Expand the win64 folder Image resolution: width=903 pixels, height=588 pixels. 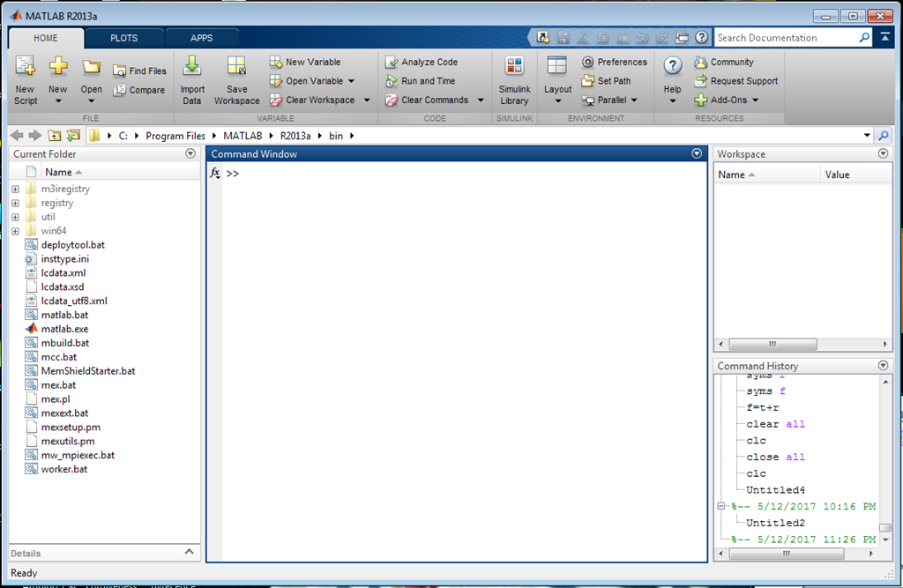tap(14, 230)
